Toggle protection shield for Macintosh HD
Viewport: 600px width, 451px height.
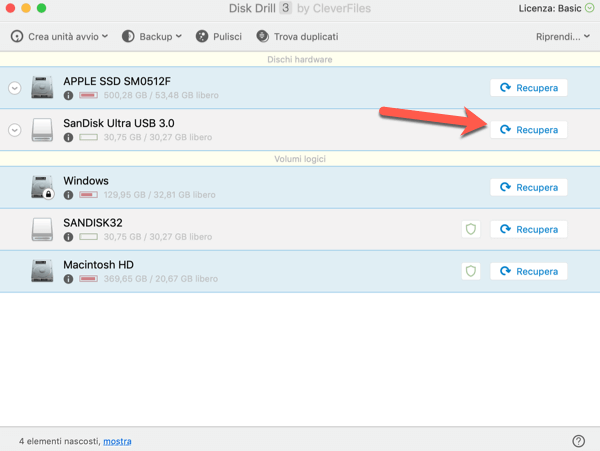(471, 272)
